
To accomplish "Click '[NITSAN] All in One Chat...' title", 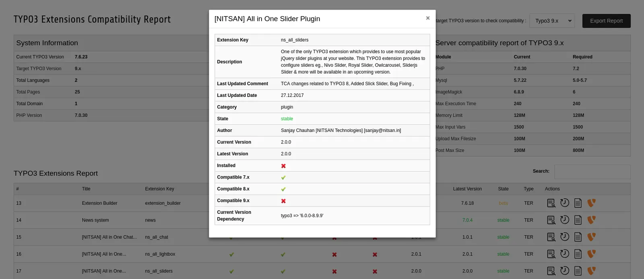I will coord(109,237).
